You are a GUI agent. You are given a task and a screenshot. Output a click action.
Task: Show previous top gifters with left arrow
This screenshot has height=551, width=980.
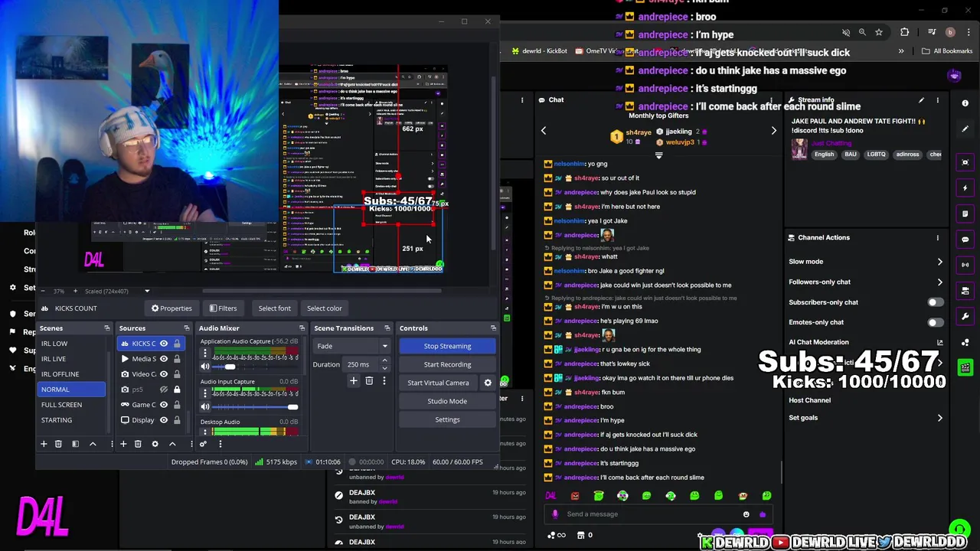pos(544,131)
